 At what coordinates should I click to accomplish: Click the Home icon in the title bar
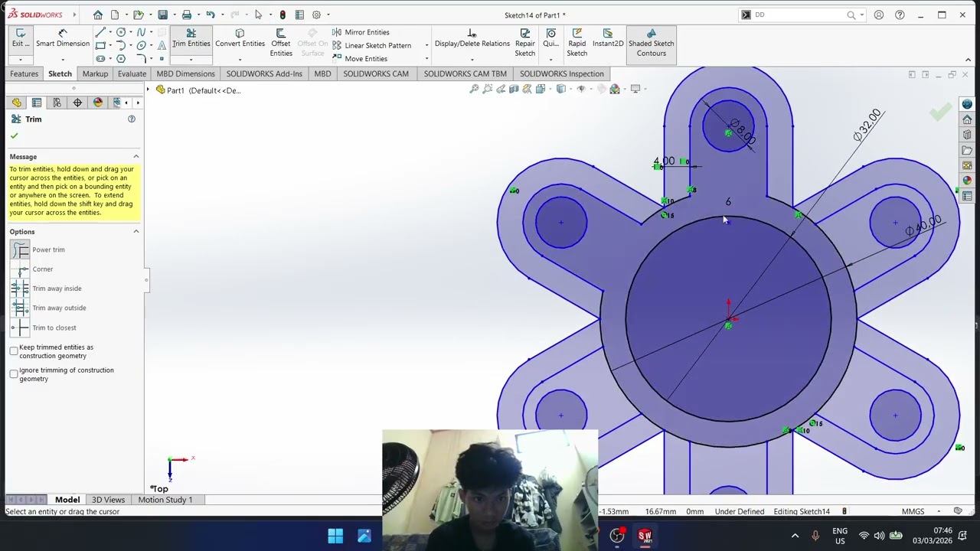98,15
